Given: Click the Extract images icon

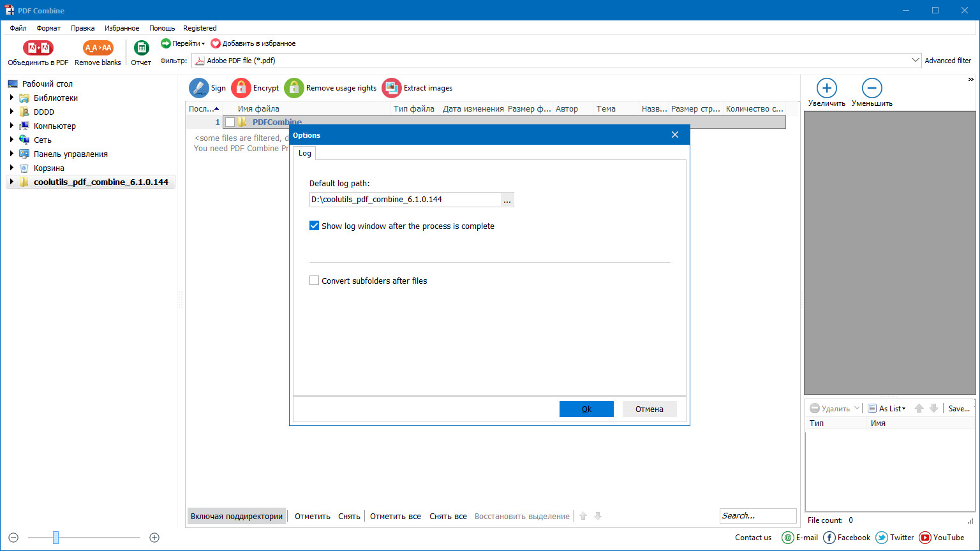Looking at the screenshot, I should [x=392, y=88].
